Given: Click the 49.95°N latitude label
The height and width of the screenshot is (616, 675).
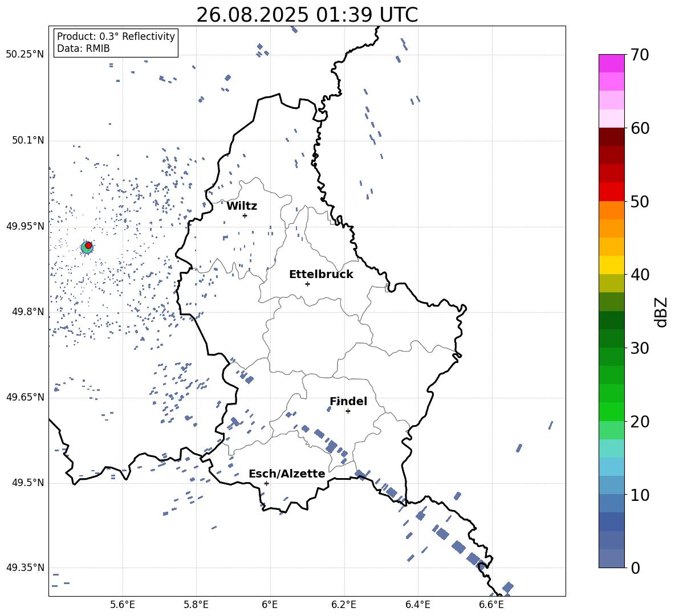Looking at the screenshot, I should 25,226.
